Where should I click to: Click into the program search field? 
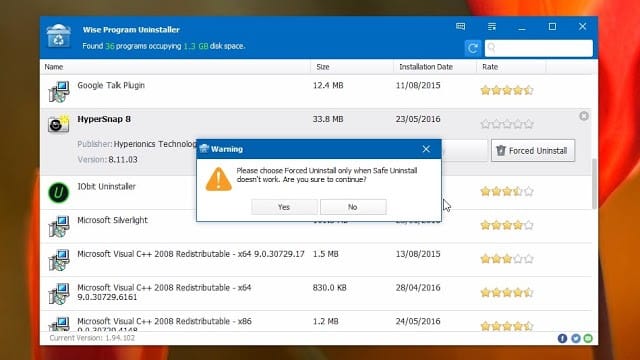pyautogui.click(x=539, y=48)
